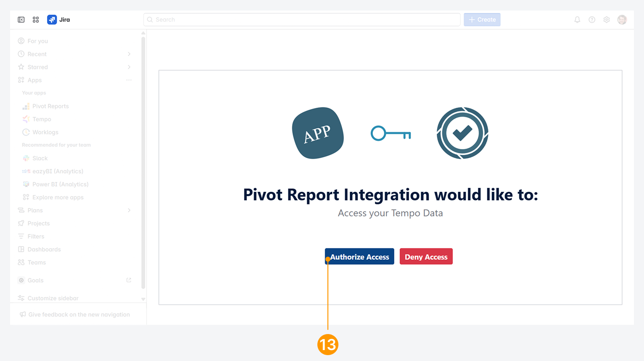Click 'Recommended for your team' label
The image size is (644, 361).
(56, 145)
